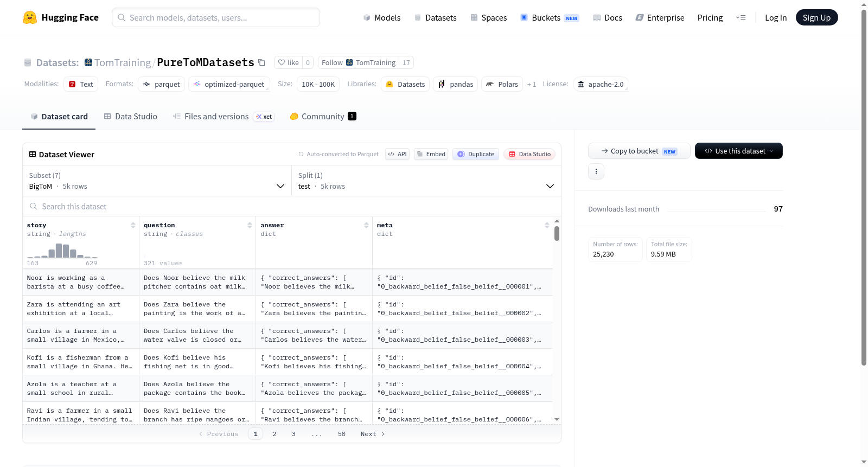Viewport: 868px width, 467px height.
Task: Open Enterprise in the top navigation
Action: click(660, 17)
